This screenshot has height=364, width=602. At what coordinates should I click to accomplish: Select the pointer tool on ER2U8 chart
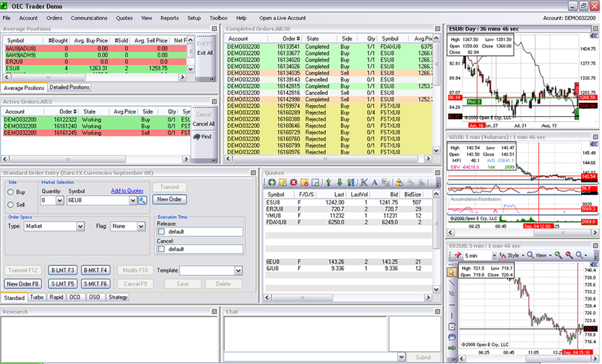452,272
